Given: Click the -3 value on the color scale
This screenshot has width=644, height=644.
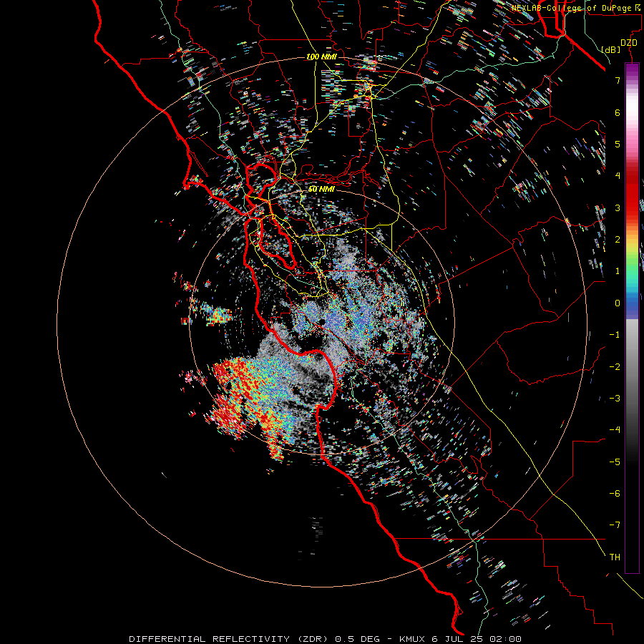Looking at the screenshot, I should (x=615, y=399).
